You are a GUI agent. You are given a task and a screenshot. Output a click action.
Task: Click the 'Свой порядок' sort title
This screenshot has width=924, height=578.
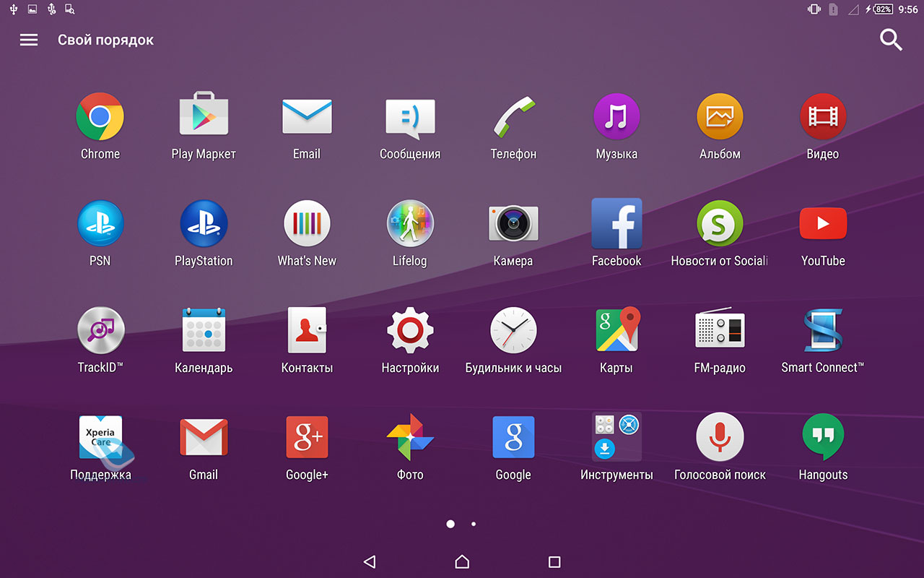(105, 40)
